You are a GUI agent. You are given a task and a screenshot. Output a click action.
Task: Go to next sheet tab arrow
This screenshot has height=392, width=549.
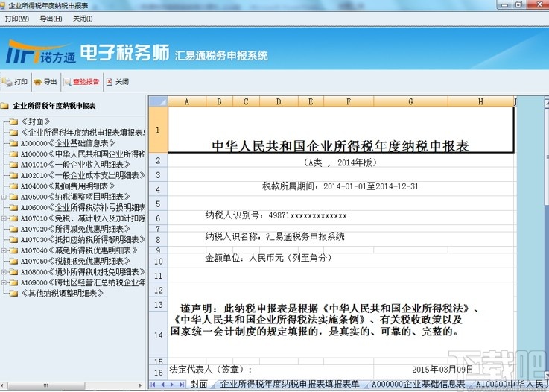point(172,385)
